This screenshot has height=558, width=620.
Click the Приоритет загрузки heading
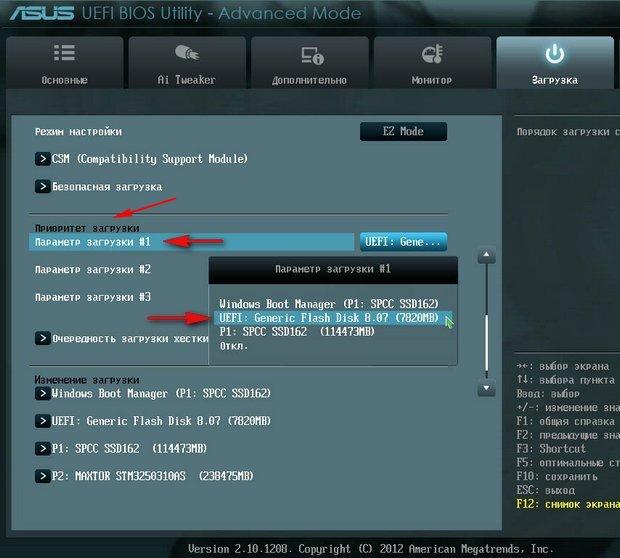(x=87, y=228)
